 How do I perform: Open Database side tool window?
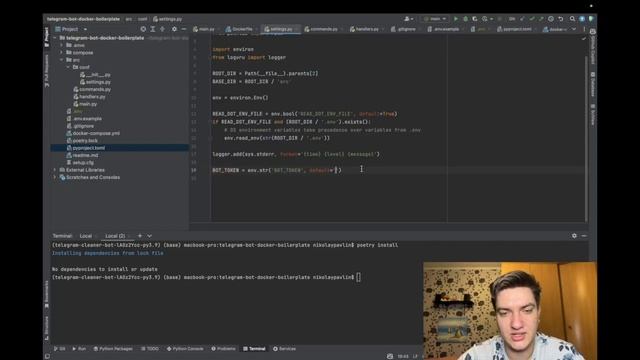tap(593, 84)
